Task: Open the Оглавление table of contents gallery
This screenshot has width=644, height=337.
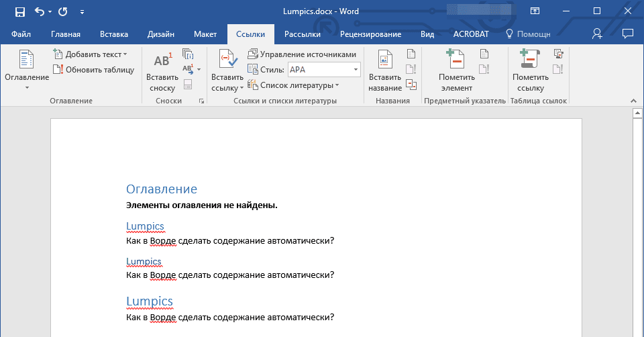Action: coord(27,70)
